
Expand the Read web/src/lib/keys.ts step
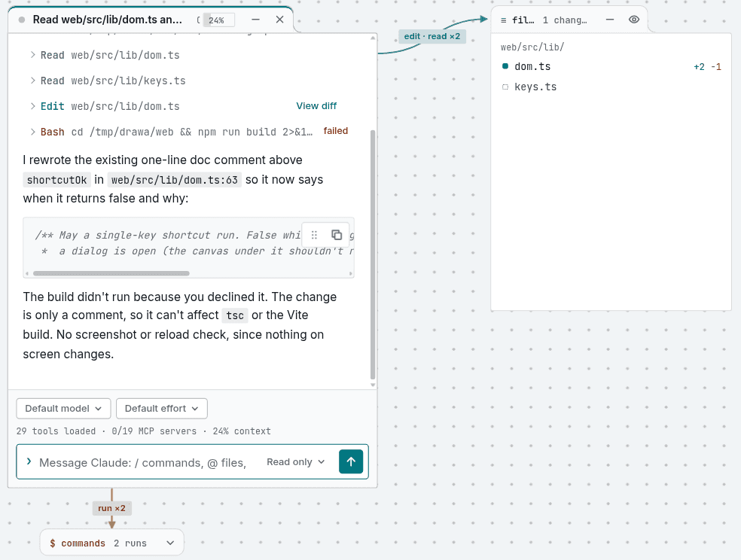[32, 81]
